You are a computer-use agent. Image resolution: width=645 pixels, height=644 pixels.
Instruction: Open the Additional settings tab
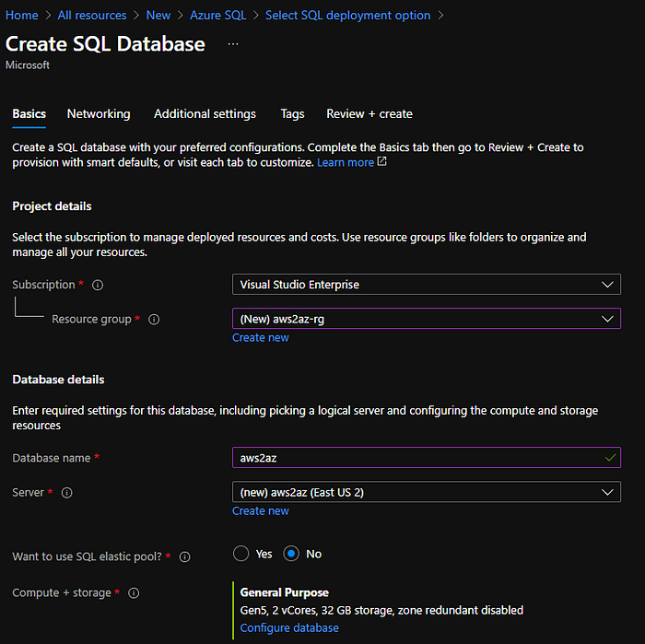(x=205, y=114)
